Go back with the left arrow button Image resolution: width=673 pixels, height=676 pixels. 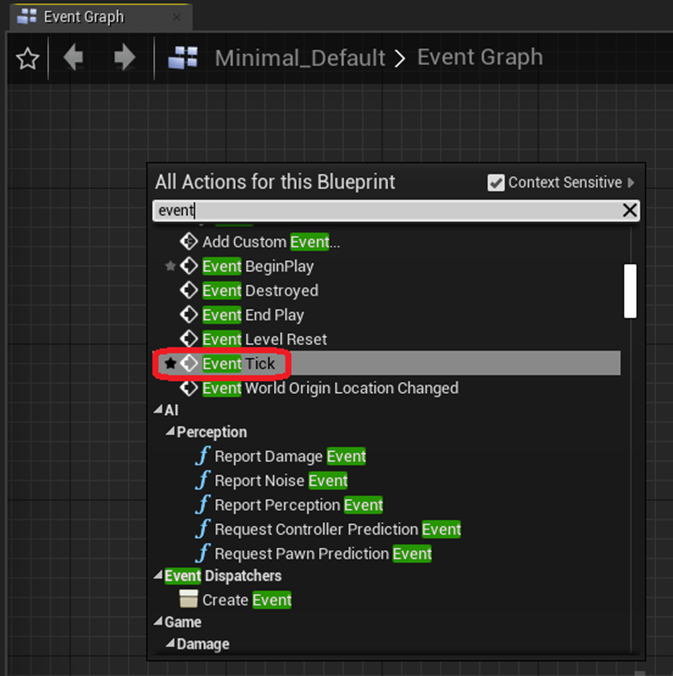[x=73, y=57]
